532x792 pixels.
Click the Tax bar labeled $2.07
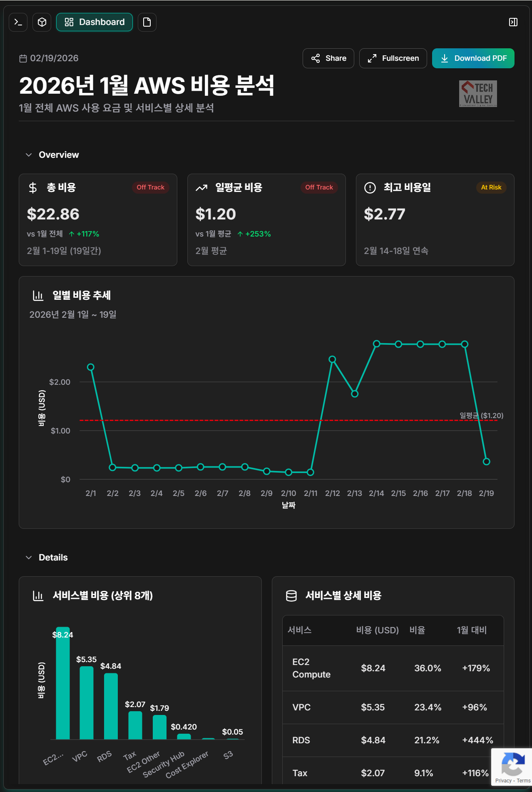pos(135,725)
